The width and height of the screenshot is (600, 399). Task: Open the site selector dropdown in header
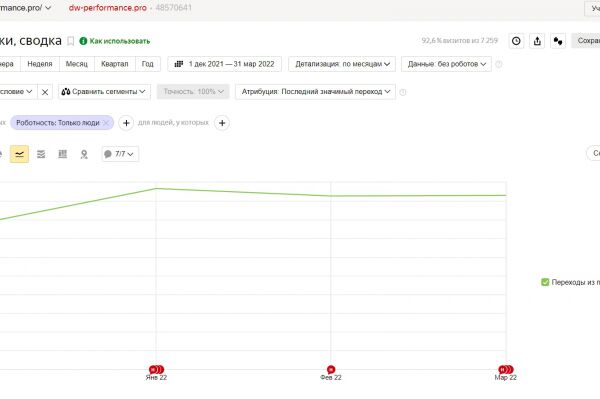click(x=26, y=8)
